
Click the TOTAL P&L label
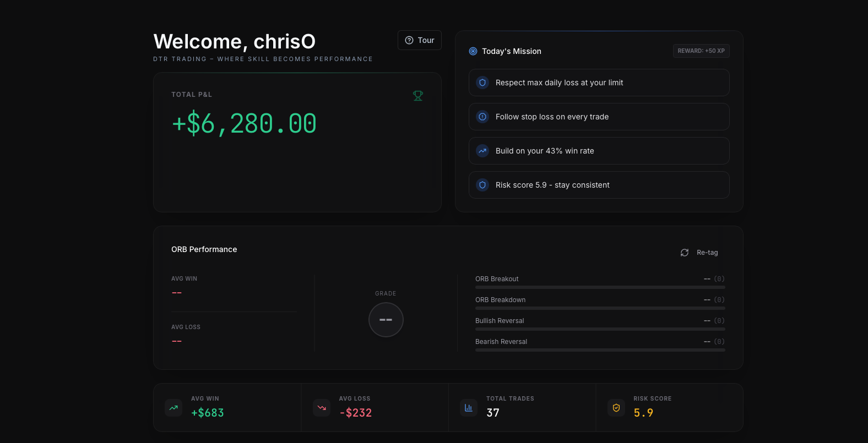pyautogui.click(x=192, y=95)
